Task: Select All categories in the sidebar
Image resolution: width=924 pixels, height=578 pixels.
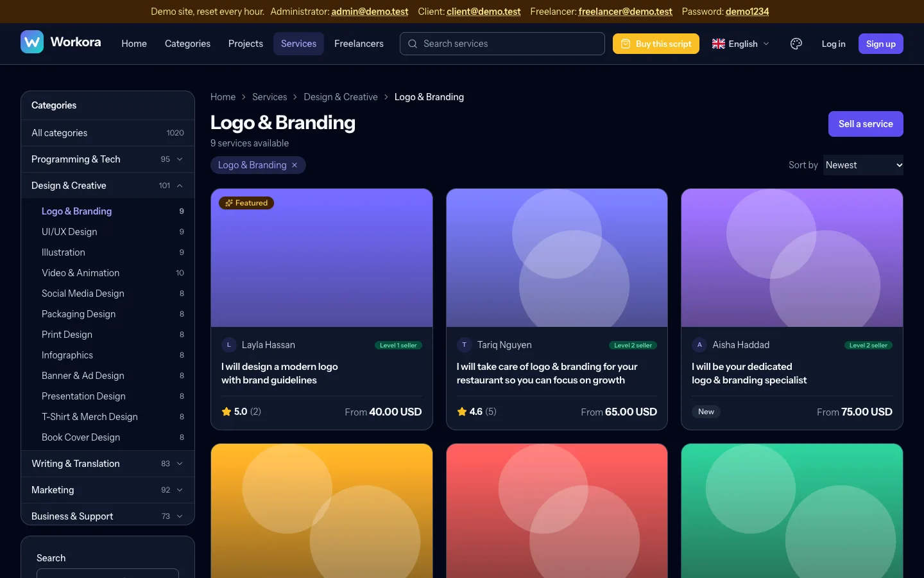Action: coord(108,133)
